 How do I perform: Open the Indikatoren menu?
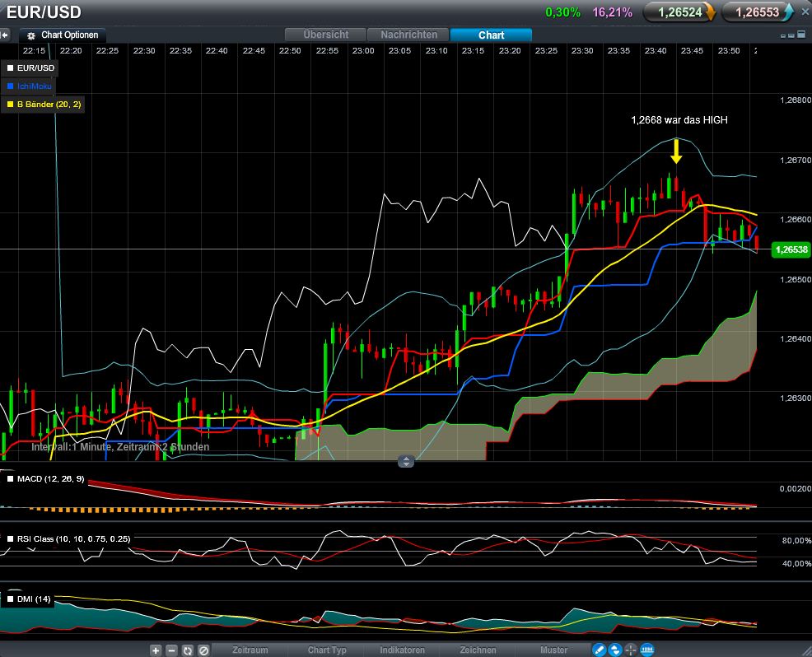click(x=403, y=650)
